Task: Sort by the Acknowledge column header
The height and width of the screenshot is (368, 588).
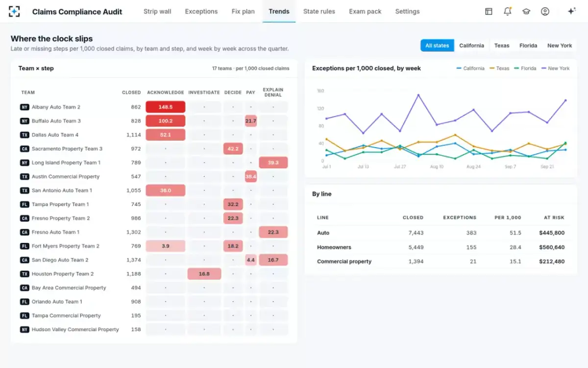Action: (166, 92)
